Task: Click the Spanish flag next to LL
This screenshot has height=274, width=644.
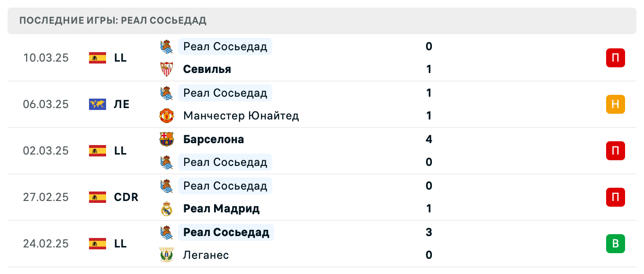Action: point(97,58)
